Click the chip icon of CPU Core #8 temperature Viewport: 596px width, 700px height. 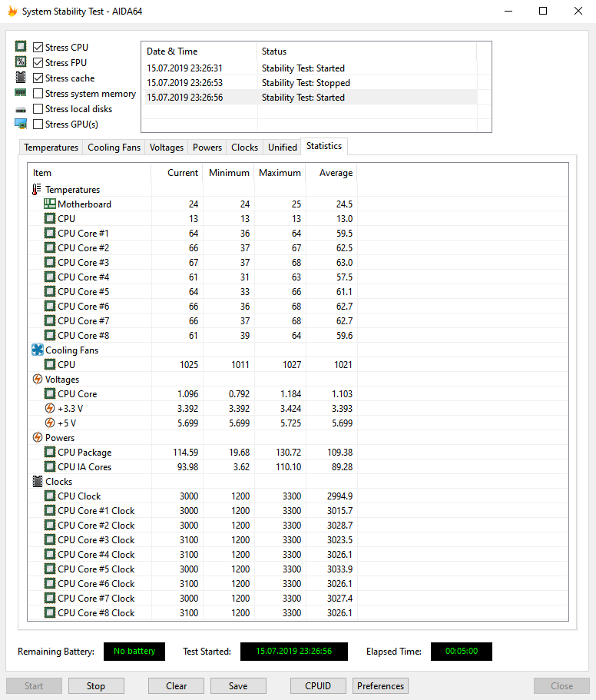click(49, 335)
